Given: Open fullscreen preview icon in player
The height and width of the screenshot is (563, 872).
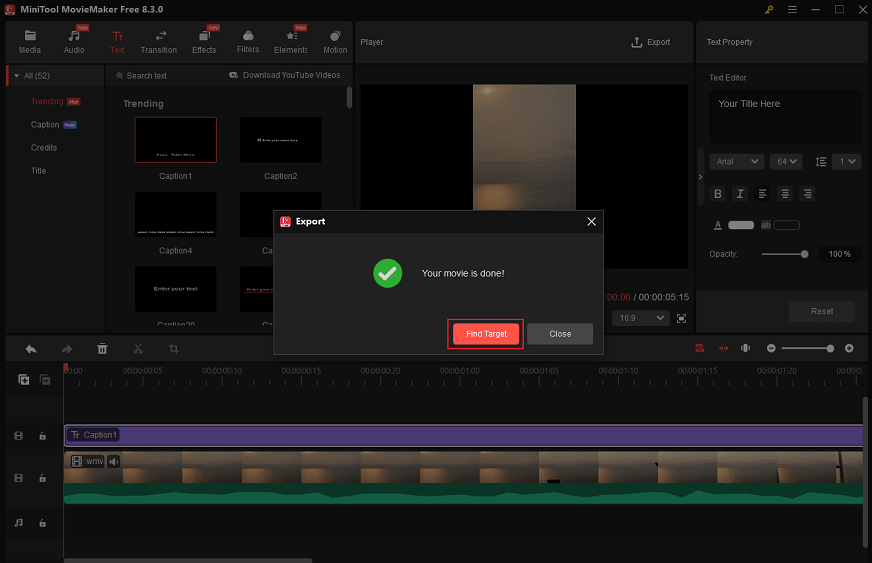Looking at the screenshot, I should coord(681,318).
